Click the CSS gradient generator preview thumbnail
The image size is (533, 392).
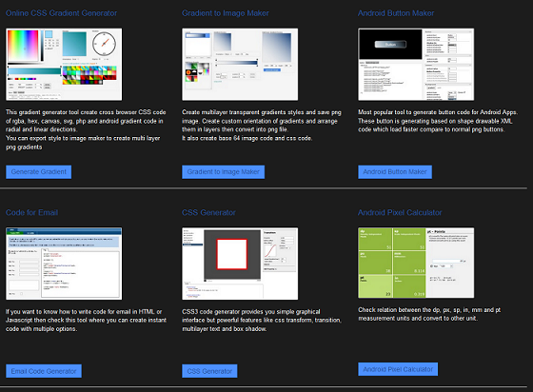tap(64, 64)
